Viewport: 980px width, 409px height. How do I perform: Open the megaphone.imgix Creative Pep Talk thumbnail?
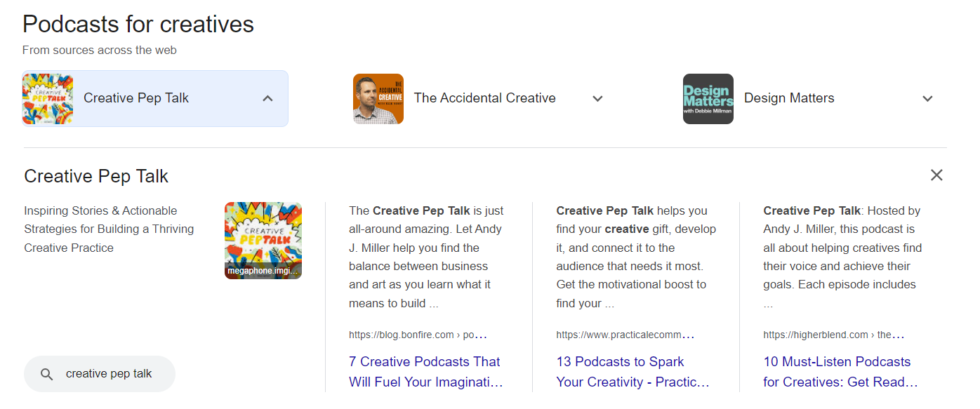[263, 241]
